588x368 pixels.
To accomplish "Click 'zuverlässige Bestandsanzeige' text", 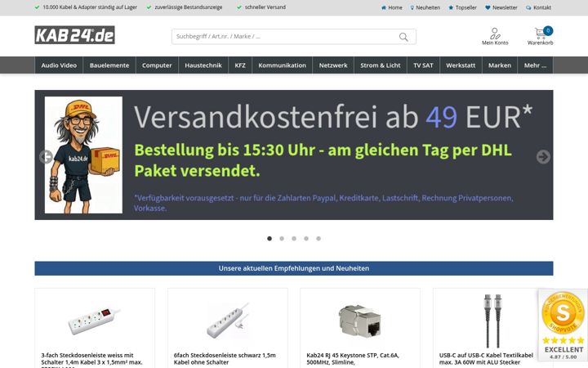I will point(189,7).
